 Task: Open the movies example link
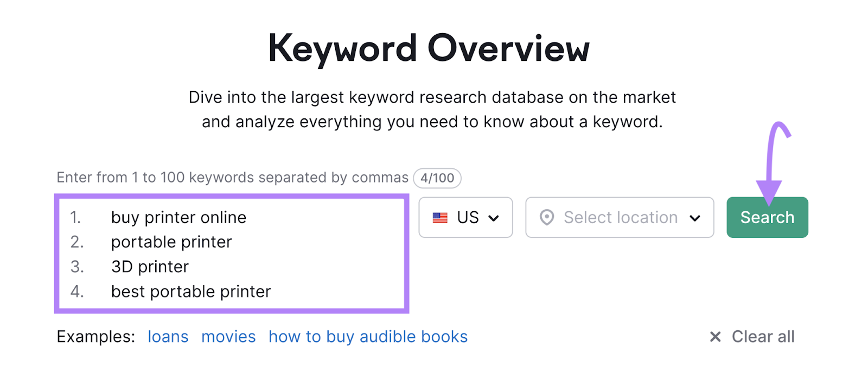tap(228, 337)
